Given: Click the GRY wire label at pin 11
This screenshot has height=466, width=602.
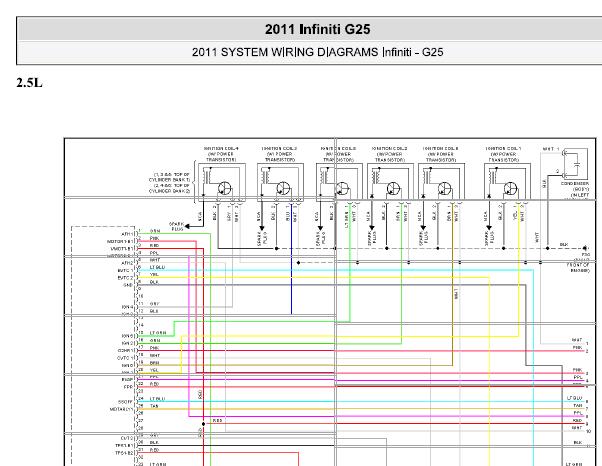Looking at the screenshot, I should (x=154, y=304).
